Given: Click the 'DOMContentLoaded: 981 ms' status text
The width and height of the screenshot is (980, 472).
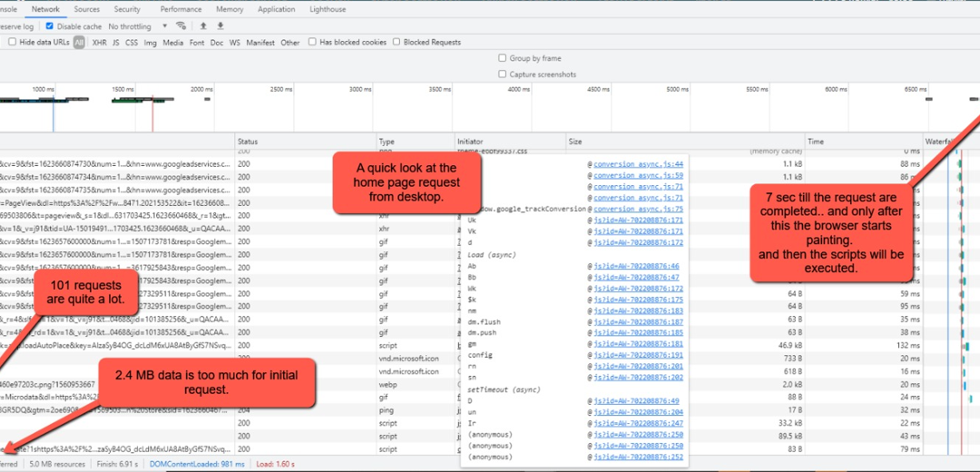Looking at the screenshot, I should [x=199, y=465].
